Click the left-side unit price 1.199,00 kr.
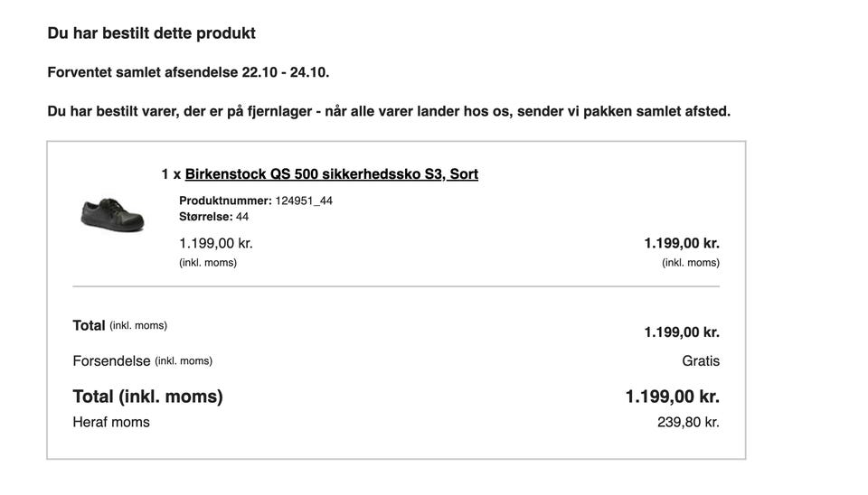Image resolution: width=868 pixels, height=495 pixels. coord(216,243)
